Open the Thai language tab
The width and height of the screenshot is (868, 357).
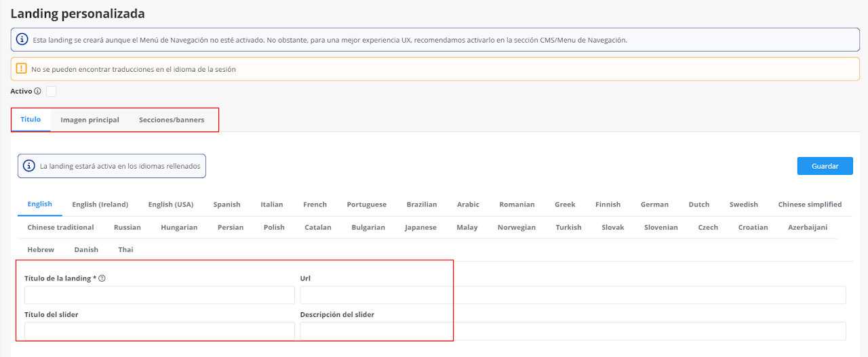(125, 250)
